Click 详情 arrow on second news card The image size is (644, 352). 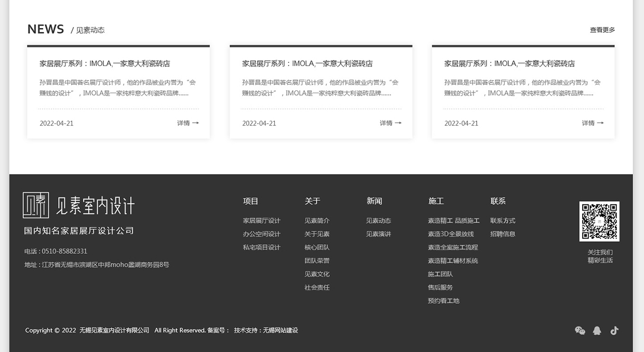(x=390, y=123)
